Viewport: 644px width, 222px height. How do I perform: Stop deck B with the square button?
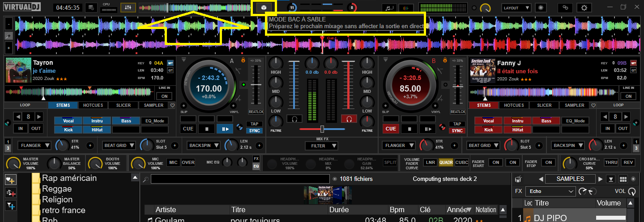pyautogui.click(x=409, y=129)
